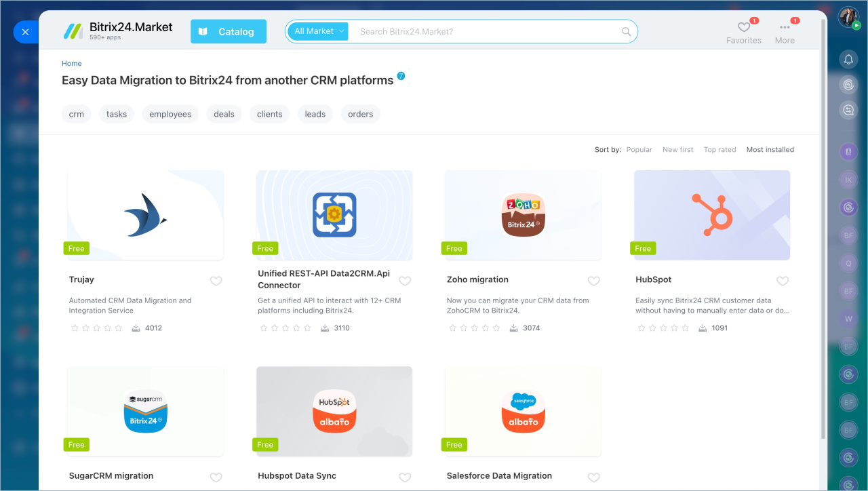Open the IK contact avatar in sidebar

pyautogui.click(x=848, y=180)
